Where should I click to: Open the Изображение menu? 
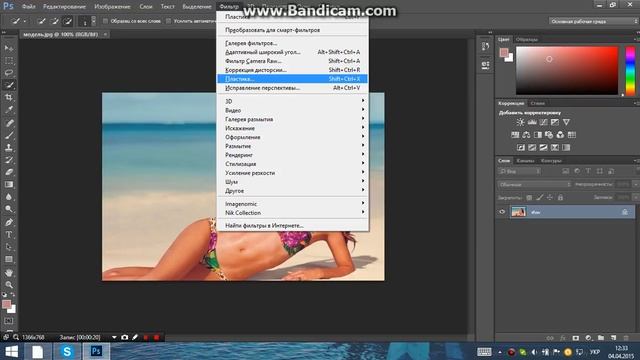[x=112, y=7]
